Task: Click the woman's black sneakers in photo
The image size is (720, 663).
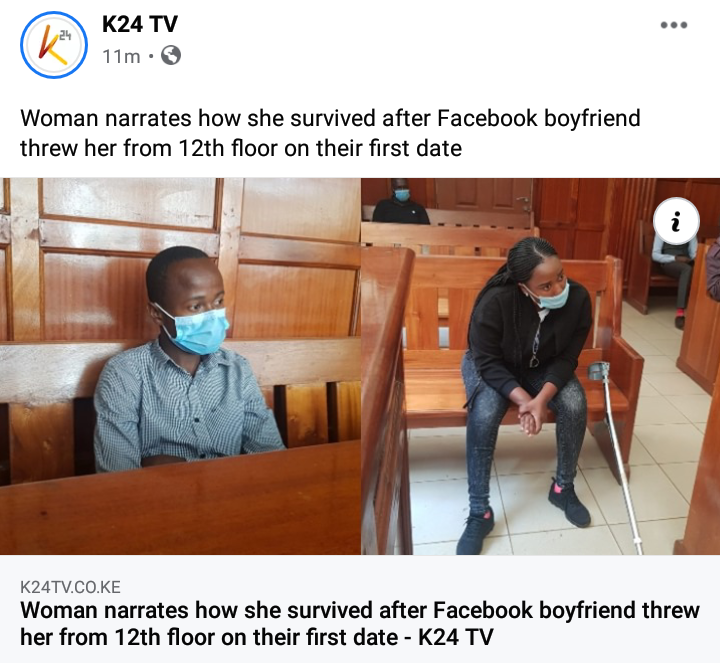Action: tap(523, 517)
